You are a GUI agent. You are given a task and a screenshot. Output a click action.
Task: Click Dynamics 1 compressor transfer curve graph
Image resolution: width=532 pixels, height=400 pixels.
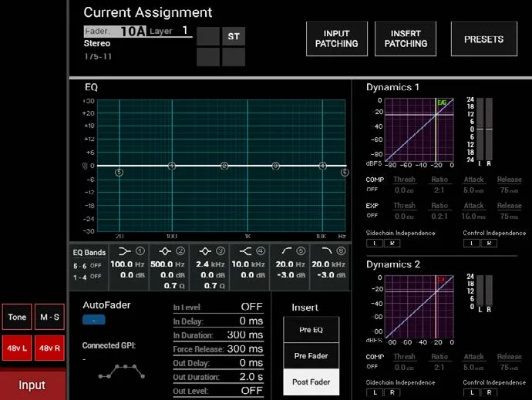[x=419, y=130]
